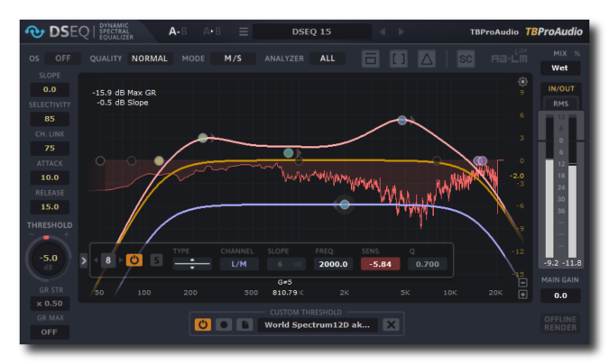Click custom threshold record circle button
Viewport: 609px width, 364px height.
pos(224,324)
